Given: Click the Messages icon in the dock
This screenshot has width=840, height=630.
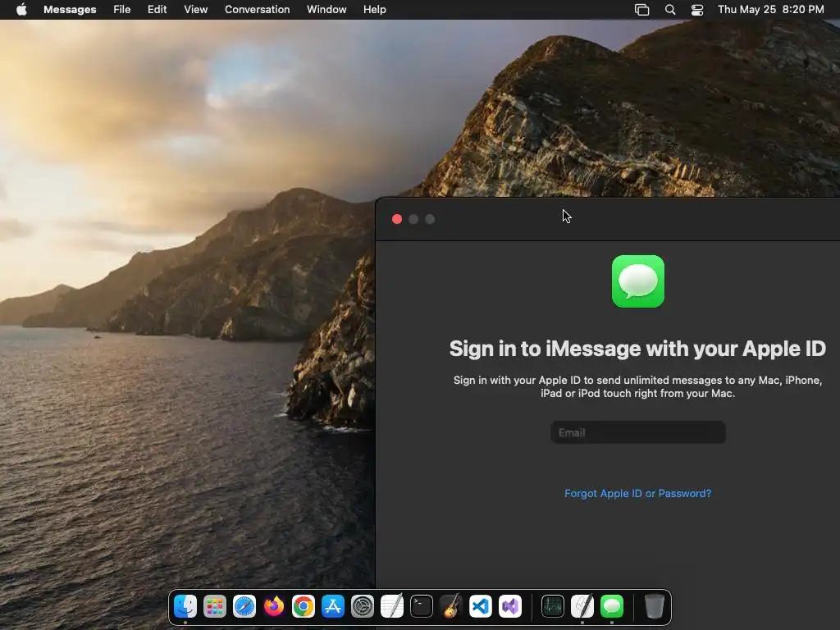Looking at the screenshot, I should click(x=612, y=606).
